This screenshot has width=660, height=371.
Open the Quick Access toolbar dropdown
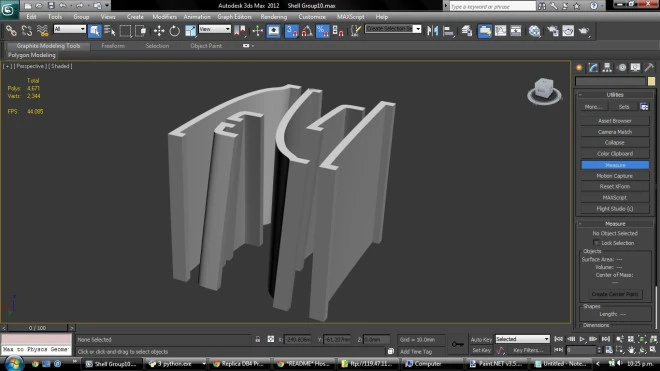107,5
